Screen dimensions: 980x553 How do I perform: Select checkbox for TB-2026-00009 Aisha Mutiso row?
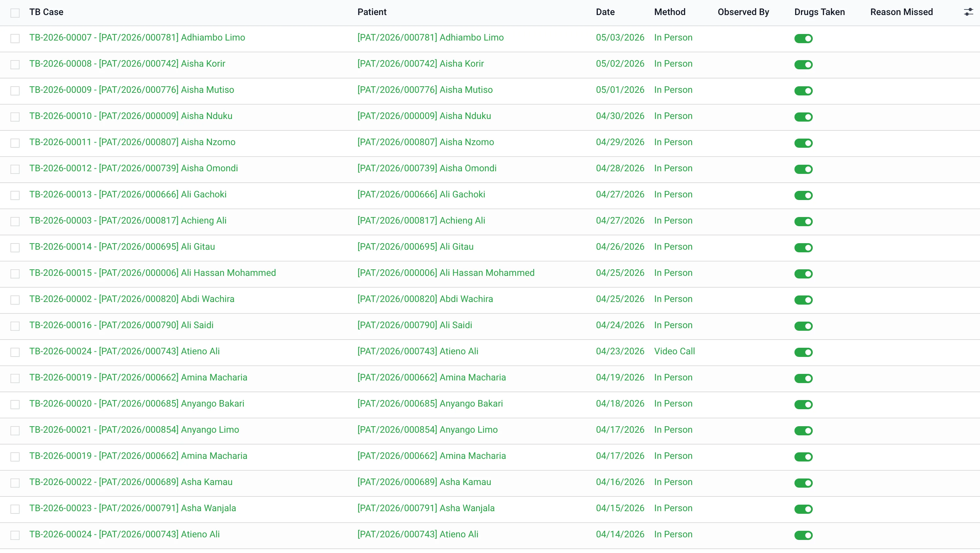pos(15,91)
